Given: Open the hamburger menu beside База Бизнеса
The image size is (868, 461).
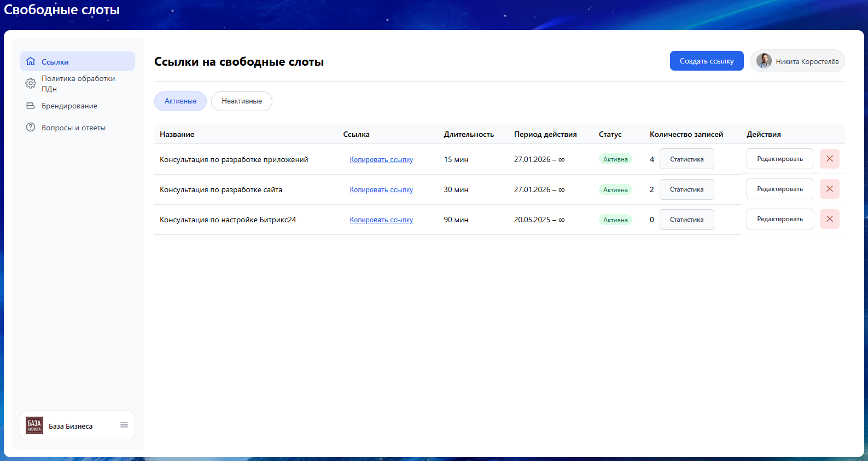Looking at the screenshot, I should (124, 425).
